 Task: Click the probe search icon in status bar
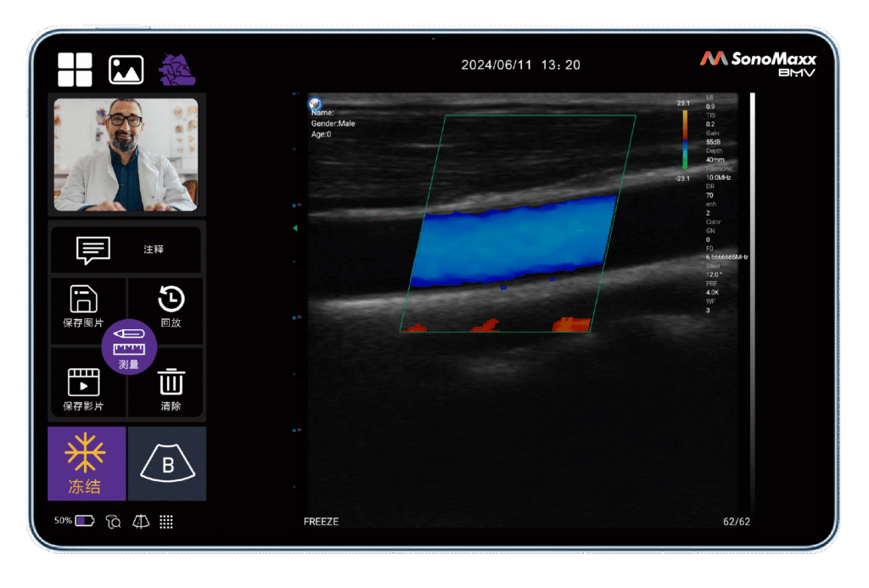(x=114, y=522)
